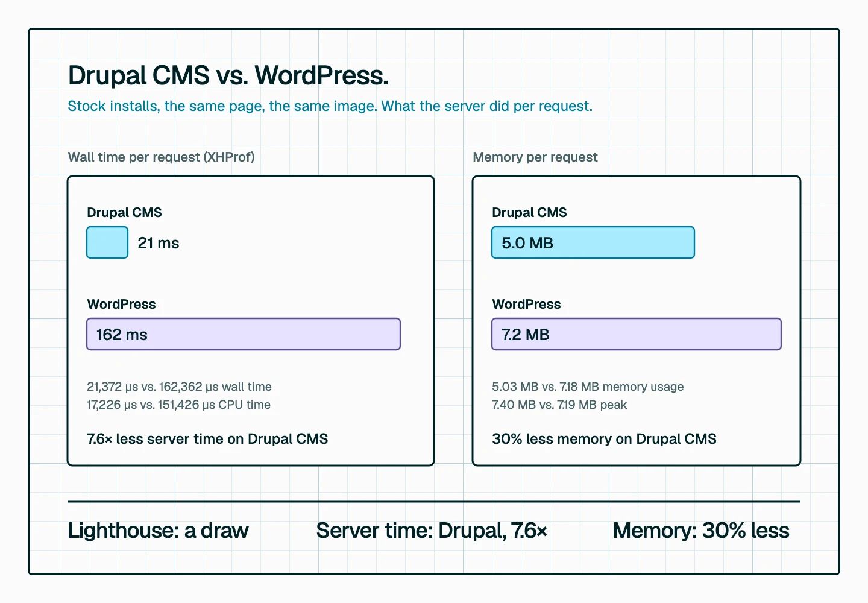Click the 'Server time: Drupal, 7.6×' footer text
The height and width of the screenshot is (603, 868).
tap(432, 531)
